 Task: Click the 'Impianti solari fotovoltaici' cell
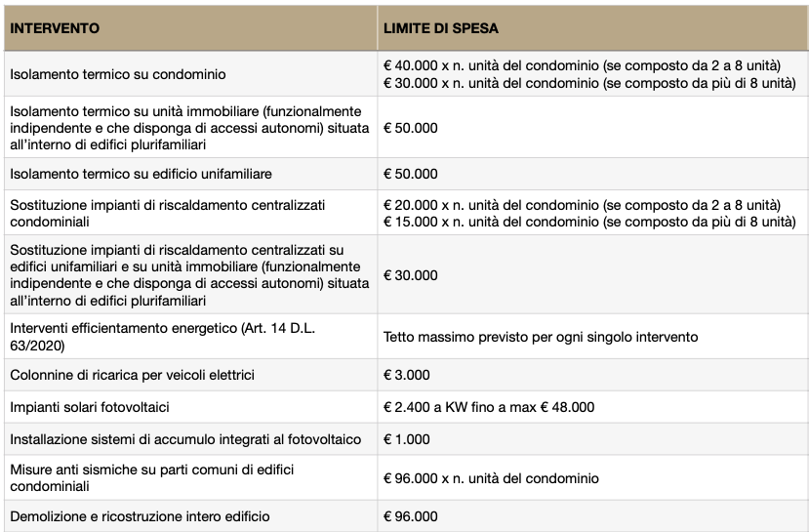97,407
